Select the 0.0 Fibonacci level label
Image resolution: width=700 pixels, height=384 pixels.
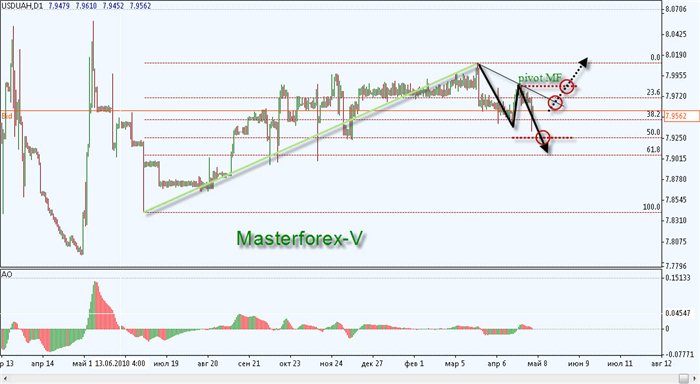click(x=655, y=57)
